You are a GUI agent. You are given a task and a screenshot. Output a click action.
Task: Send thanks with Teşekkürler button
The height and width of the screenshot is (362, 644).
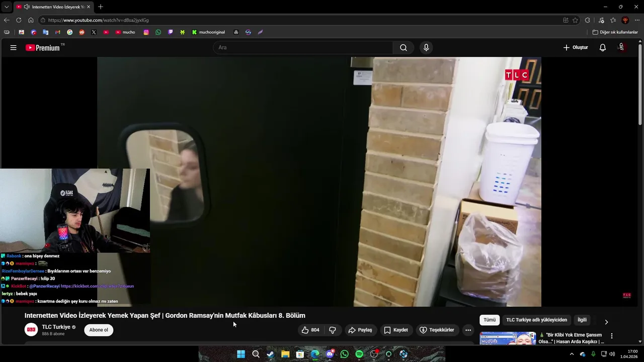(x=437, y=330)
